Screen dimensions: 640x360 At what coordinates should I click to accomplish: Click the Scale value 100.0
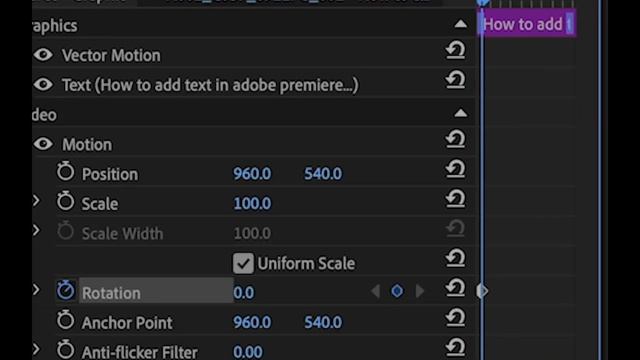[x=252, y=203]
